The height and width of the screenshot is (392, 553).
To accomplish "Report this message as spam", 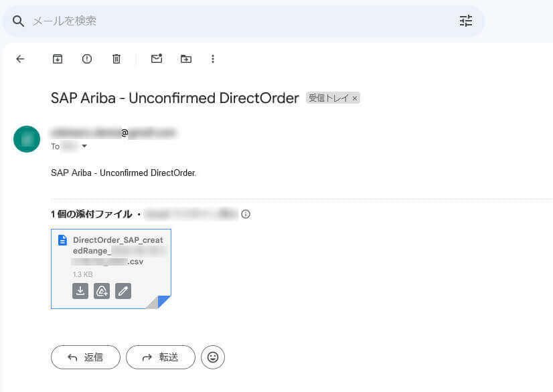I will tap(87, 59).
